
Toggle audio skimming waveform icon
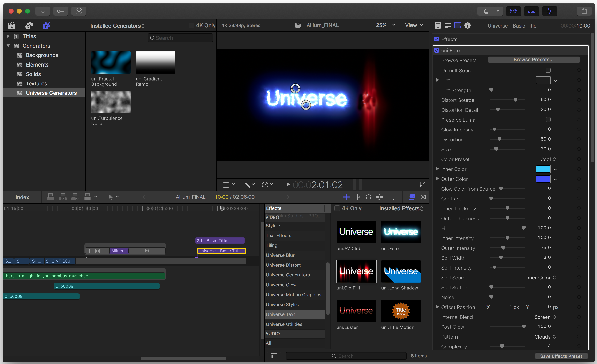pyautogui.click(x=357, y=197)
